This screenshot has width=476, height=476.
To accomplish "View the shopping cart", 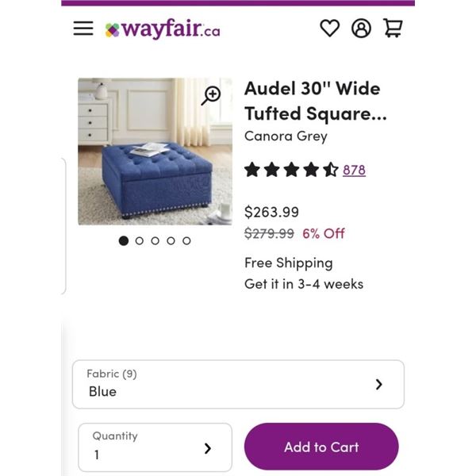I will point(393,29).
